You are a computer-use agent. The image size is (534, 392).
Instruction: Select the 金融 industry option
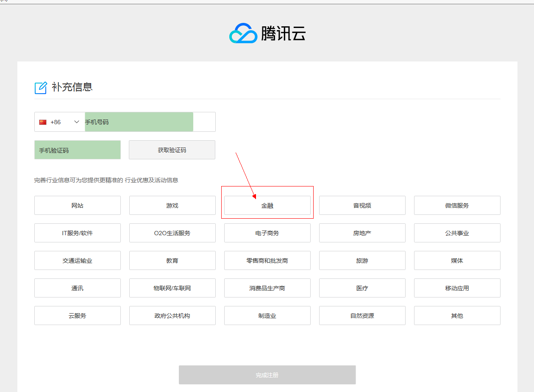[x=267, y=206]
